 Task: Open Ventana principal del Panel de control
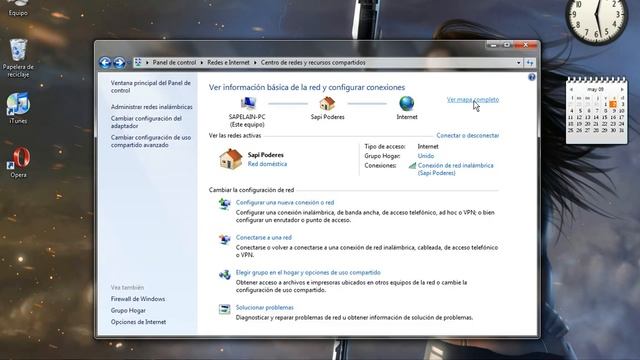(x=151, y=87)
